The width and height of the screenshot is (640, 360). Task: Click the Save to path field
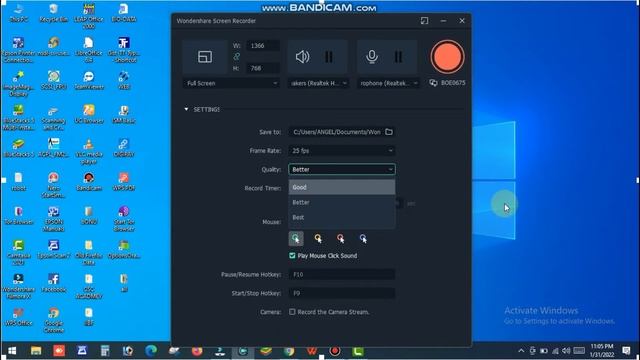[x=336, y=132]
